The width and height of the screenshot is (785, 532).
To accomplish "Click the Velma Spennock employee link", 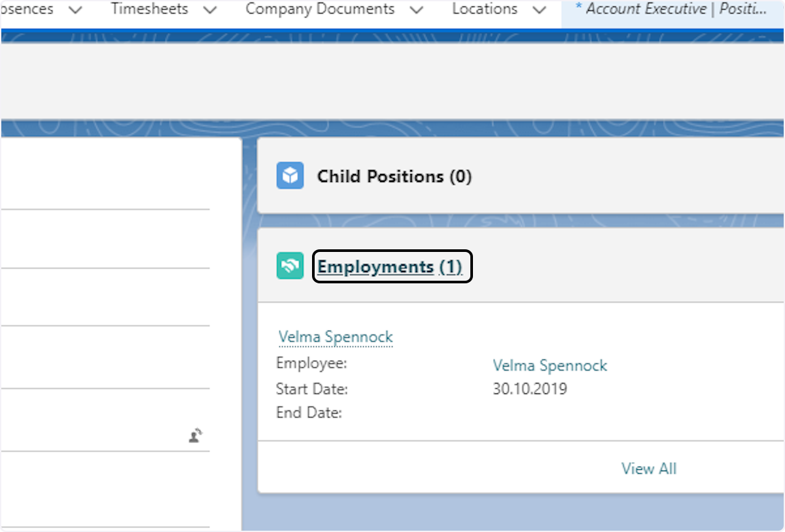I will [x=549, y=365].
